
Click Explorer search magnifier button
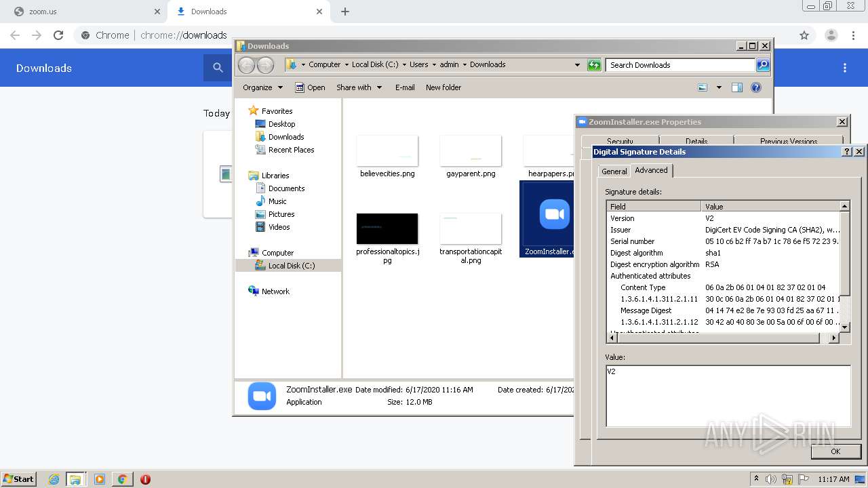(x=763, y=65)
